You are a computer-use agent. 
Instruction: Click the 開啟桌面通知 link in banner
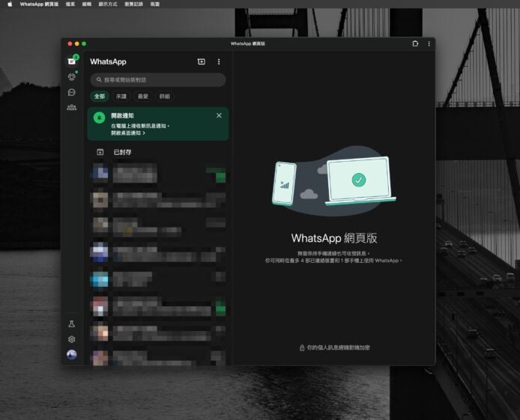pos(128,133)
